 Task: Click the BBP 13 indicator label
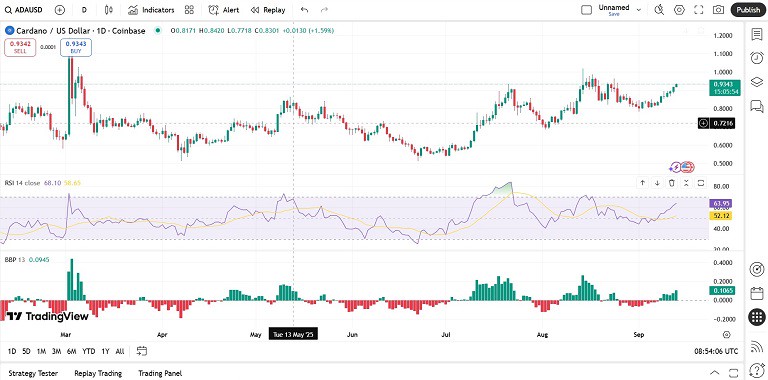point(15,259)
